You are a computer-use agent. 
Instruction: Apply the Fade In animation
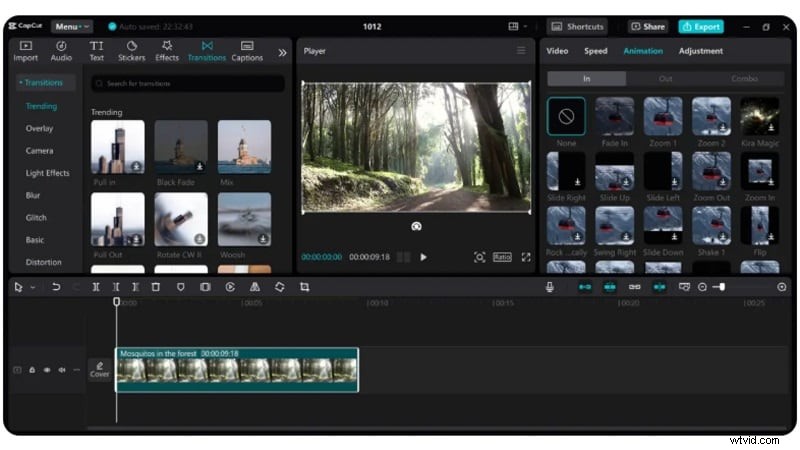(x=615, y=117)
